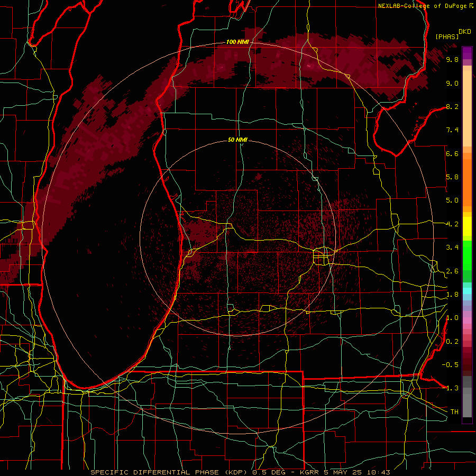The height and width of the screenshot is (476, 476).
Task: Select the 8.2 scale value
Action: (452, 106)
